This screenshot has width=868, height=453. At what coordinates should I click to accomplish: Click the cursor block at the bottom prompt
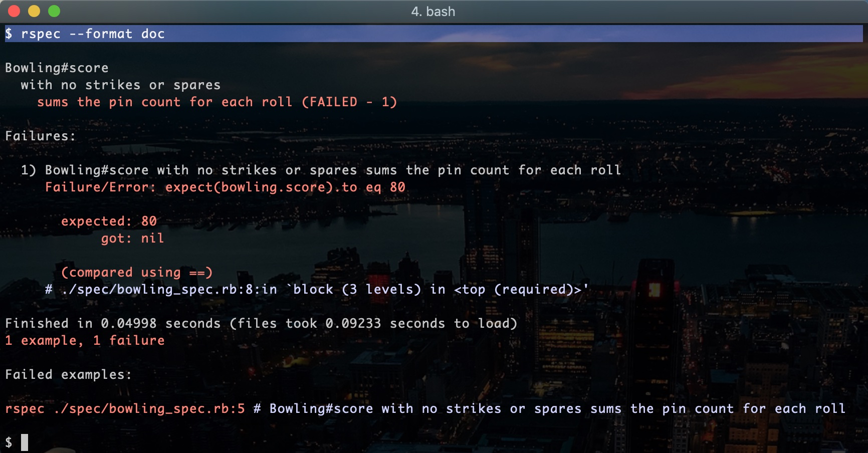25,442
